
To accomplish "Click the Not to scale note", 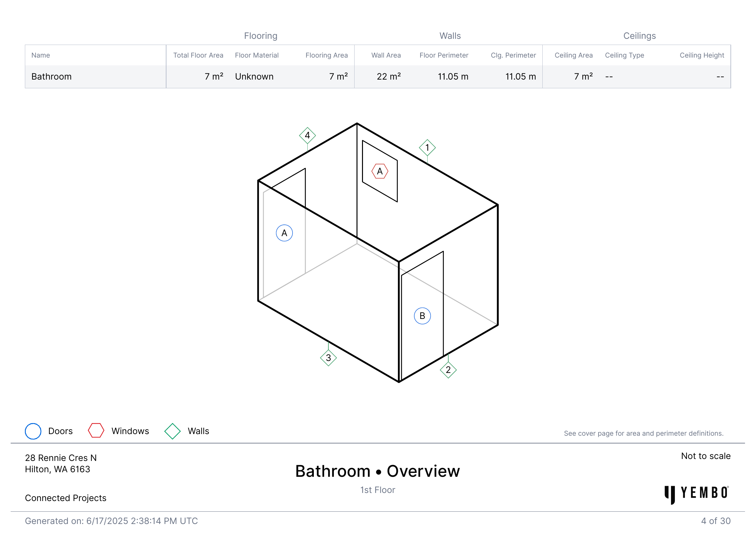I will (x=706, y=456).
